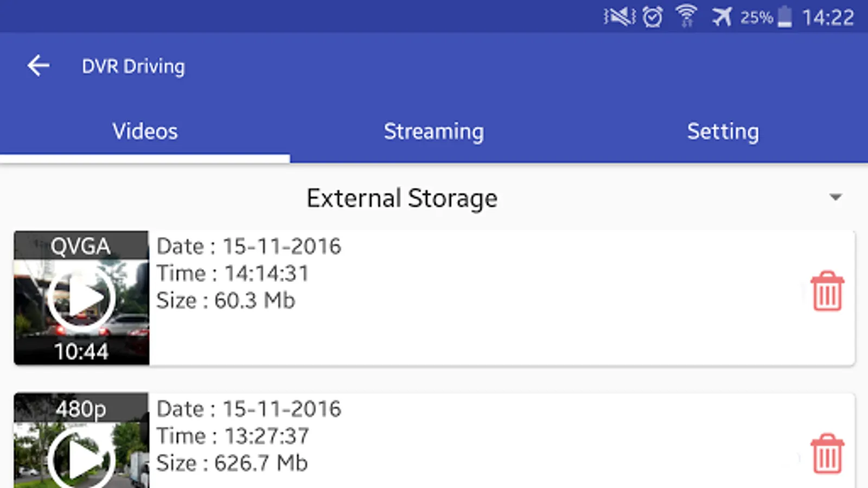Screen dimensions: 868x488
Task: Open the Setting tab
Action: (x=723, y=132)
